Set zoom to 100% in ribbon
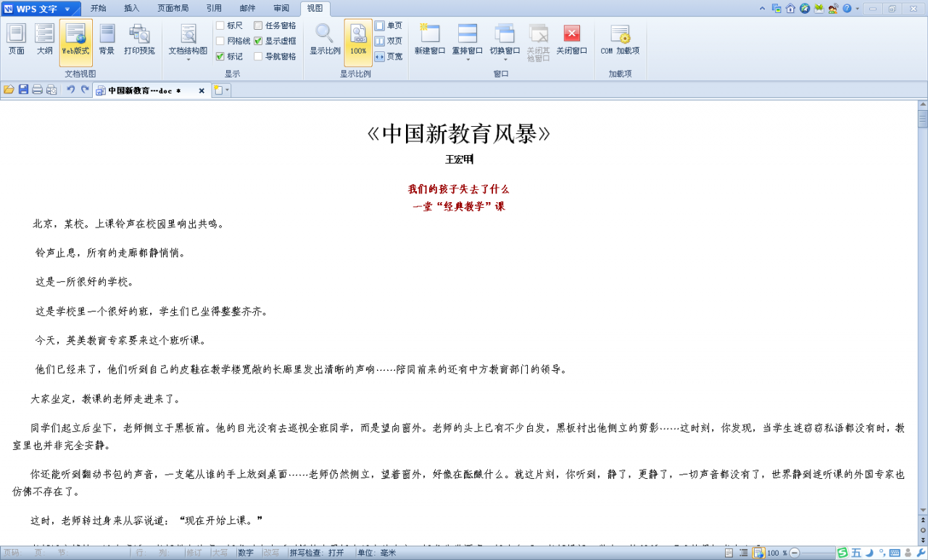928x560 pixels. click(x=358, y=42)
